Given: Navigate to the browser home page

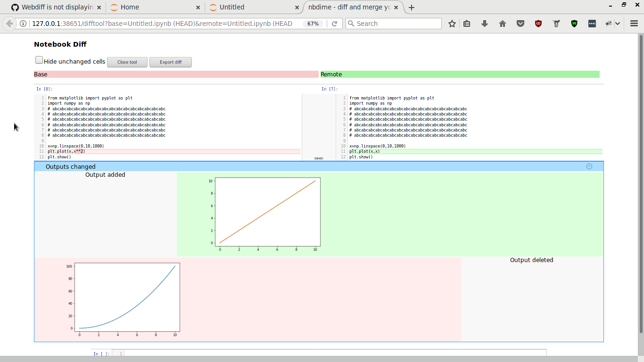Looking at the screenshot, I should click(503, 23).
